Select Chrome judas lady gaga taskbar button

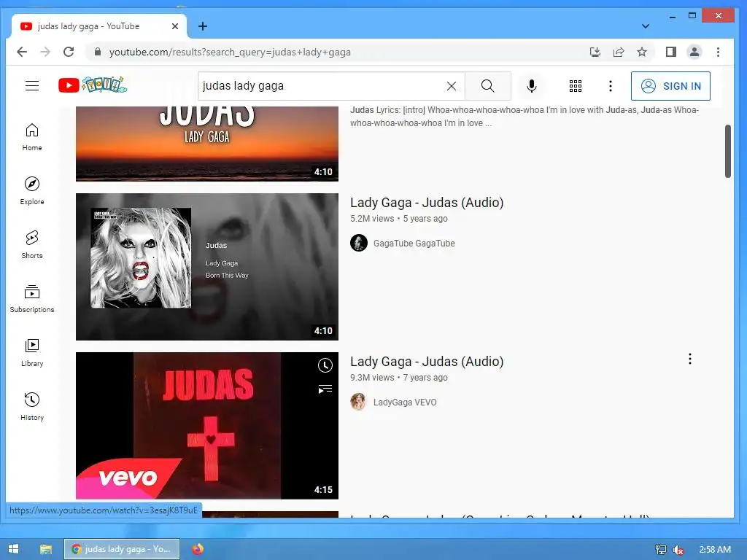[122, 549]
